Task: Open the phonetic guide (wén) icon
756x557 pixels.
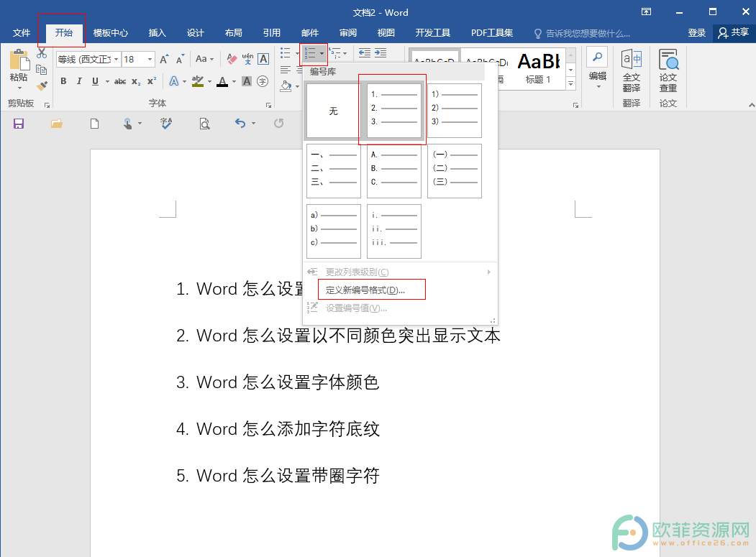Action: pyautogui.click(x=247, y=59)
